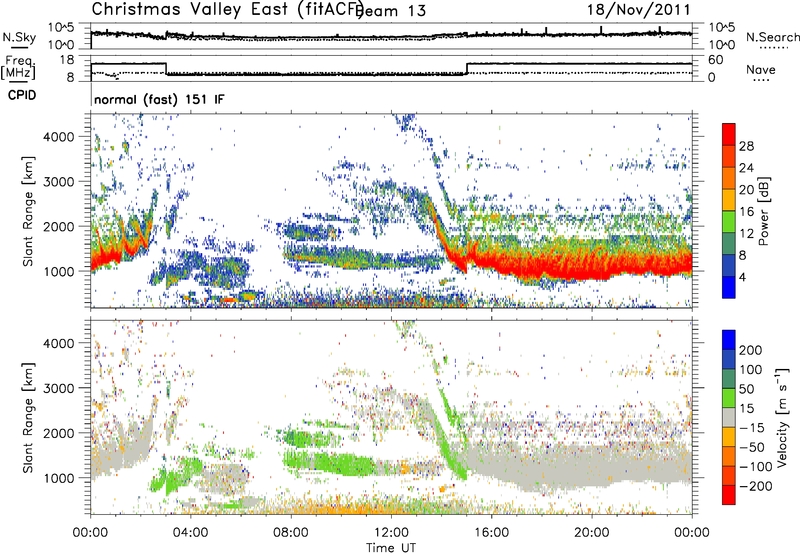Click the '-200' tick on the Velocity scale
This screenshot has height=554, width=800.
(755, 486)
